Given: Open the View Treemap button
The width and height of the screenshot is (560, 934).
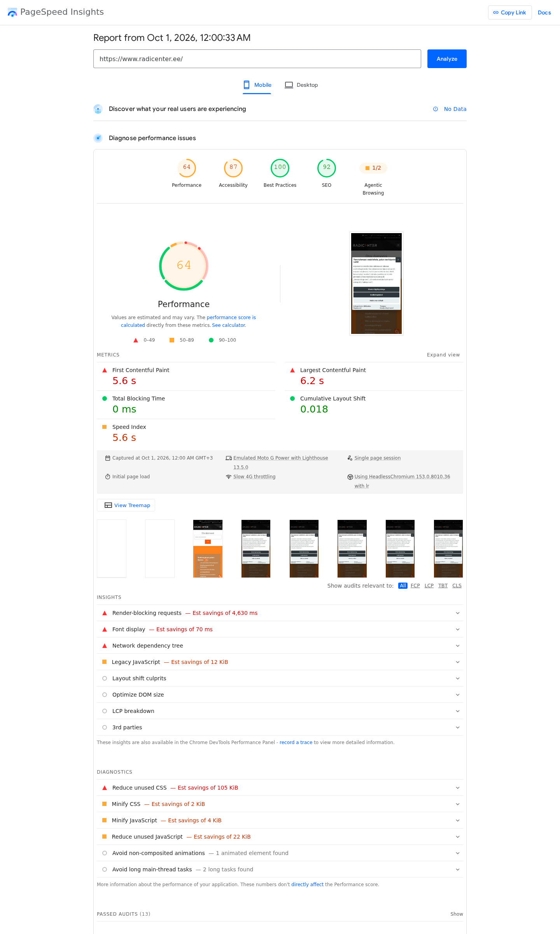Looking at the screenshot, I should tap(126, 505).
